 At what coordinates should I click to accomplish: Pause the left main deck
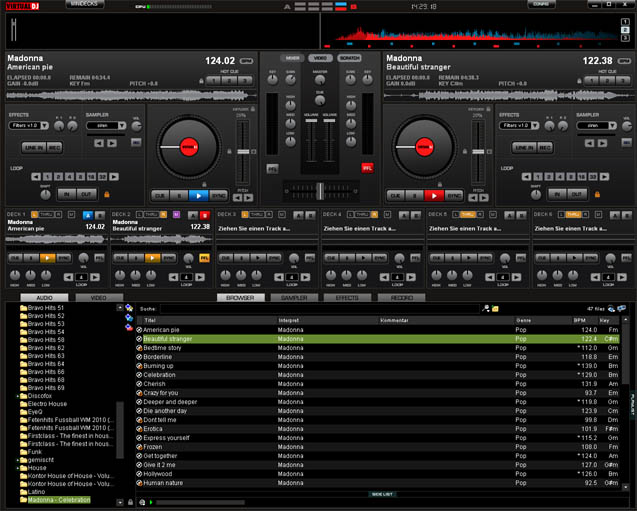[x=179, y=196]
